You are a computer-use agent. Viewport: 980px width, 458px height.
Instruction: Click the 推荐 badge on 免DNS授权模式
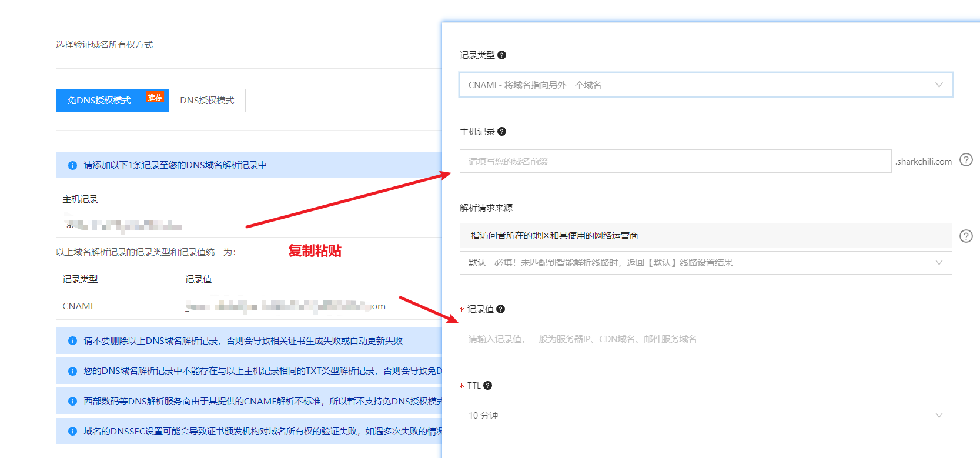click(155, 97)
